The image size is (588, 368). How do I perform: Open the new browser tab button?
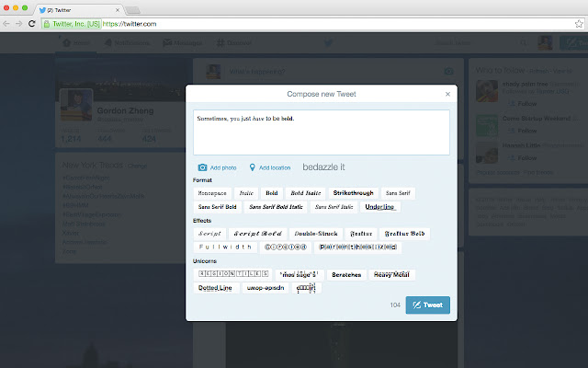[x=132, y=10]
